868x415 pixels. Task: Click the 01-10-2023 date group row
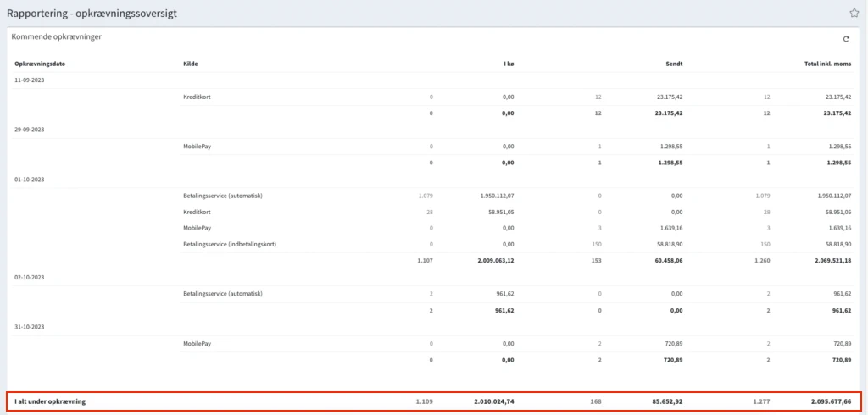point(30,179)
